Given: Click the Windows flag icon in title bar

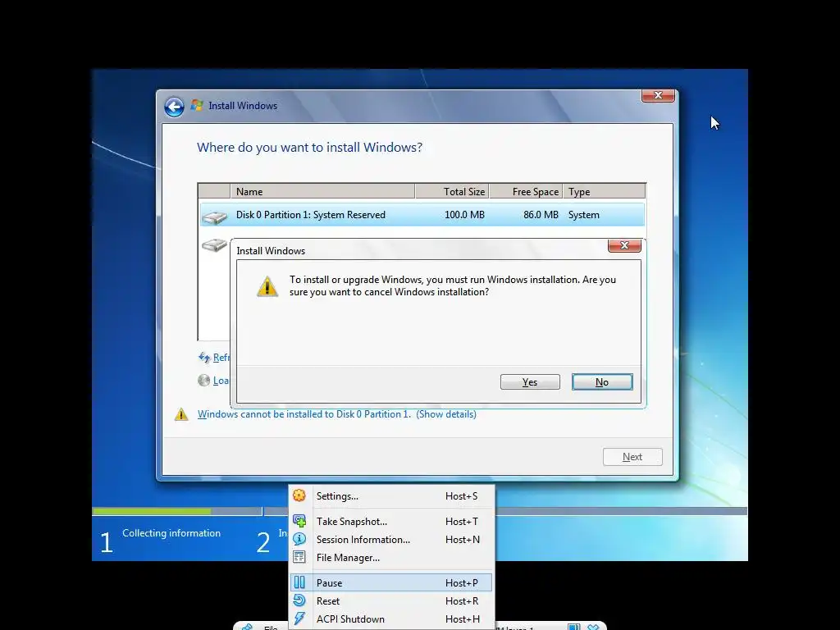Looking at the screenshot, I should pos(197,105).
